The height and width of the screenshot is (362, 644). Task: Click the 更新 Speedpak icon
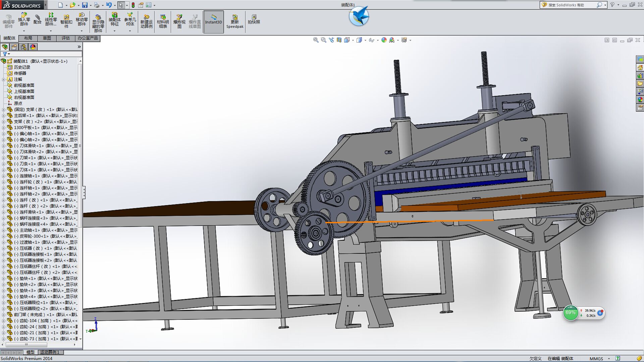coord(235,20)
